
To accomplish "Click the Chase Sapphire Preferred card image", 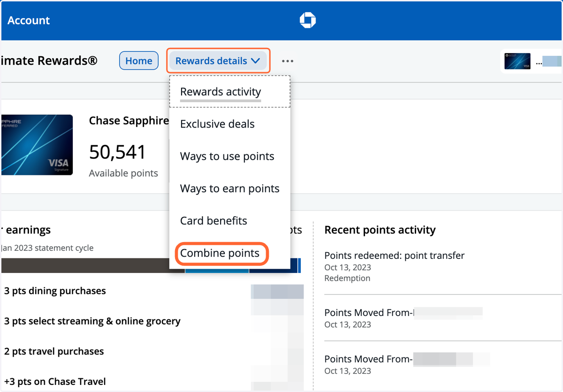I will click(37, 145).
